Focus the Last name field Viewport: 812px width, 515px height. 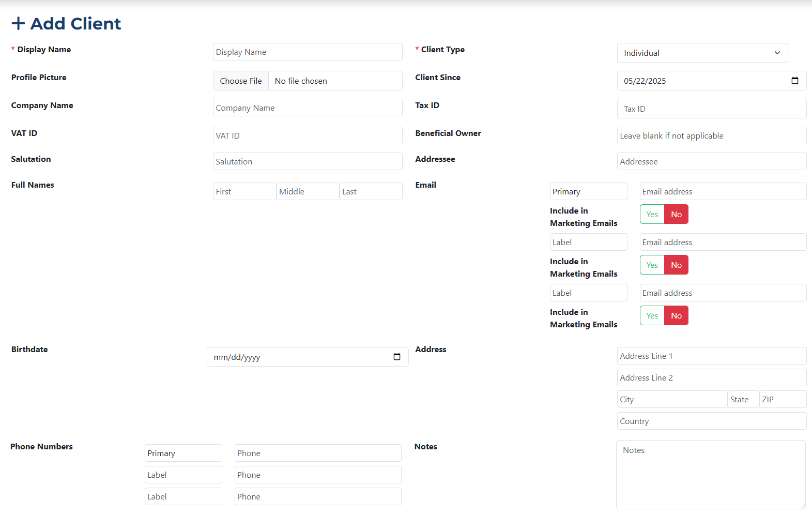[x=371, y=191]
